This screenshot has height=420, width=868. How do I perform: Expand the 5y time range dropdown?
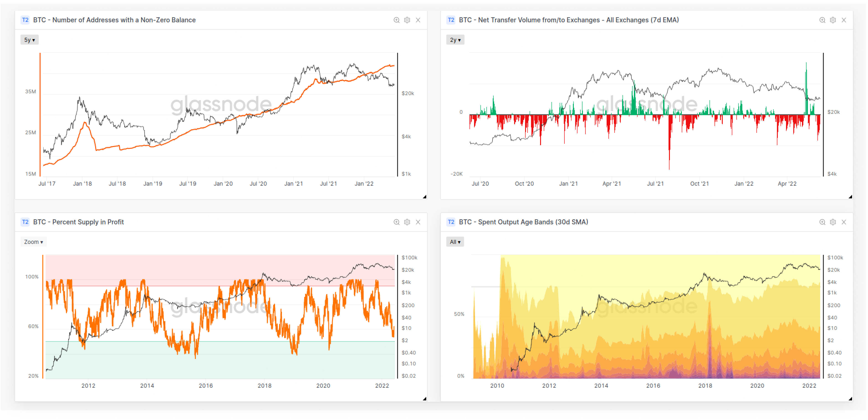pos(29,40)
